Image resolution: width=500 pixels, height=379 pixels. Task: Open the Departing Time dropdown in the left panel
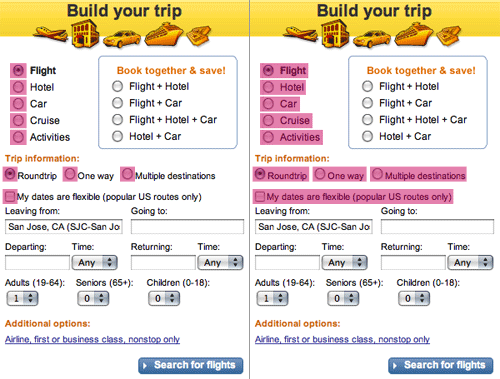pyautogui.click(x=95, y=263)
